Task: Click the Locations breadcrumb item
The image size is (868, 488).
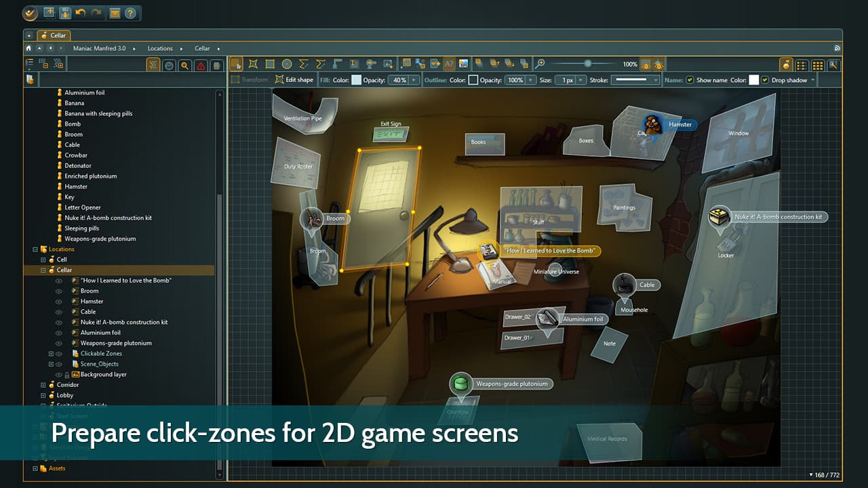Action: 160,48
